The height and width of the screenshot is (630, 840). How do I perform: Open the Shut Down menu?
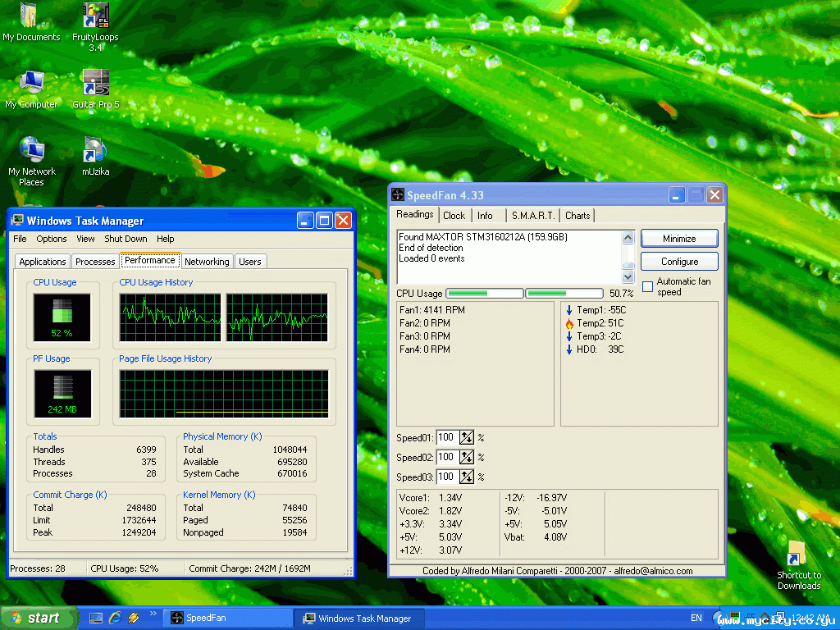tap(126, 239)
